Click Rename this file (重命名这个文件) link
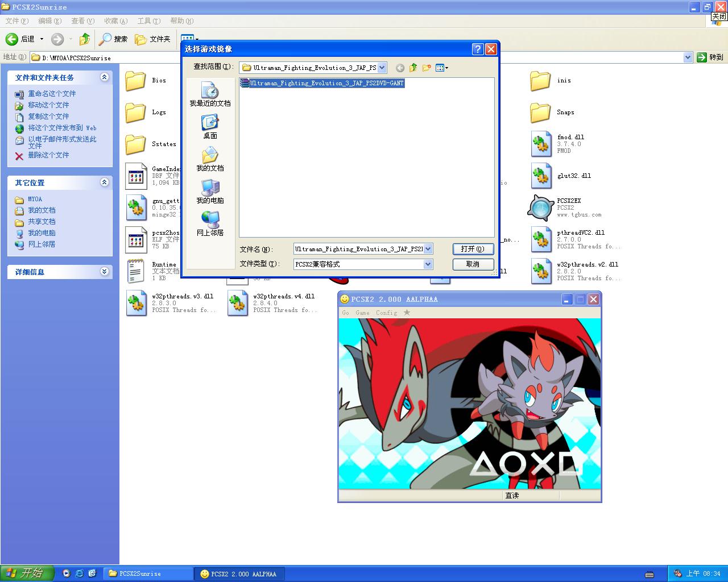Image resolution: width=728 pixels, height=582 pixels. tap(52, 94)
